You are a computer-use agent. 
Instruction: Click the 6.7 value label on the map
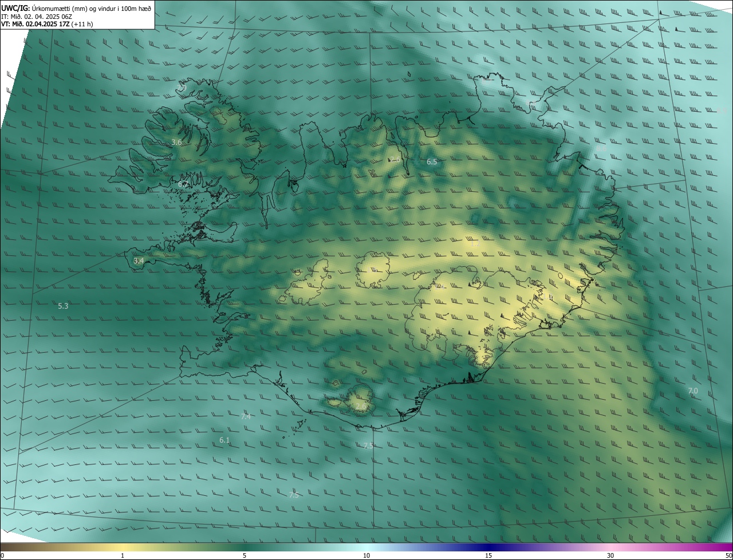tap(183, 184)
